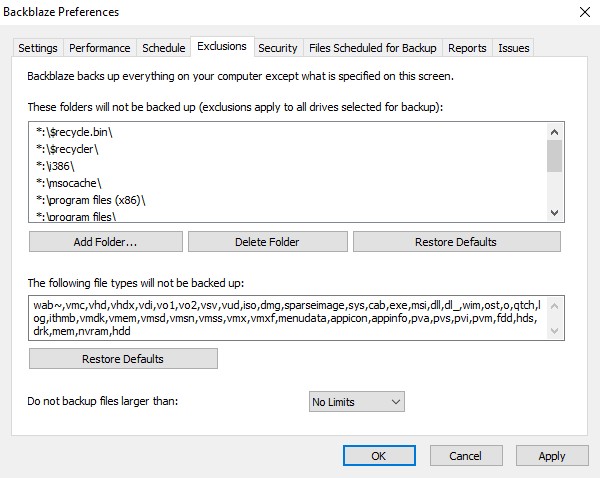600x478 pixels.
Task: Click the Apply button
Action: pyautogui.click(x=552, y=456)
